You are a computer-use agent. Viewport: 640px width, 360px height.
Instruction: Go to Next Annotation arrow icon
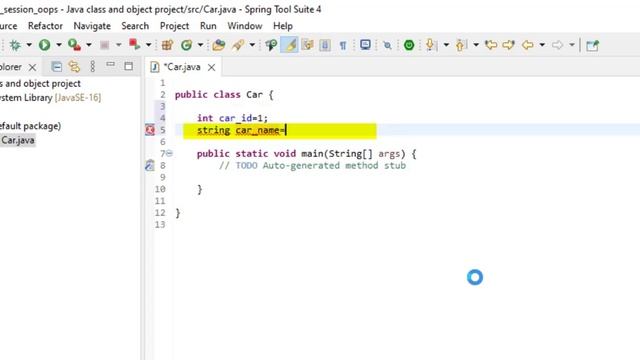coord(430,45)
